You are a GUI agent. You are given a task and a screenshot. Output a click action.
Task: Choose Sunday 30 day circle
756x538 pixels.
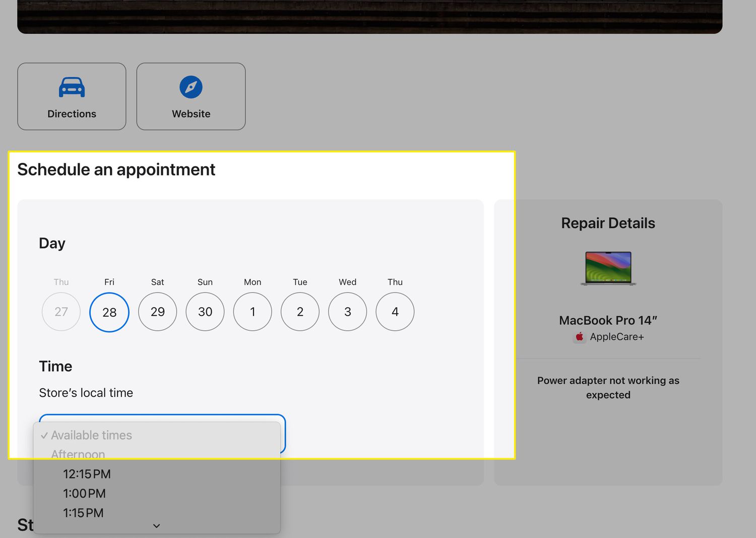click(x=205, y=312)
